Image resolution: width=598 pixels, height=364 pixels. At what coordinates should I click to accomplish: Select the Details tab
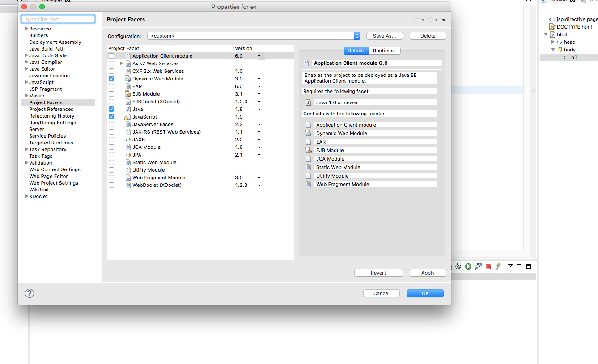coord(356,51)
